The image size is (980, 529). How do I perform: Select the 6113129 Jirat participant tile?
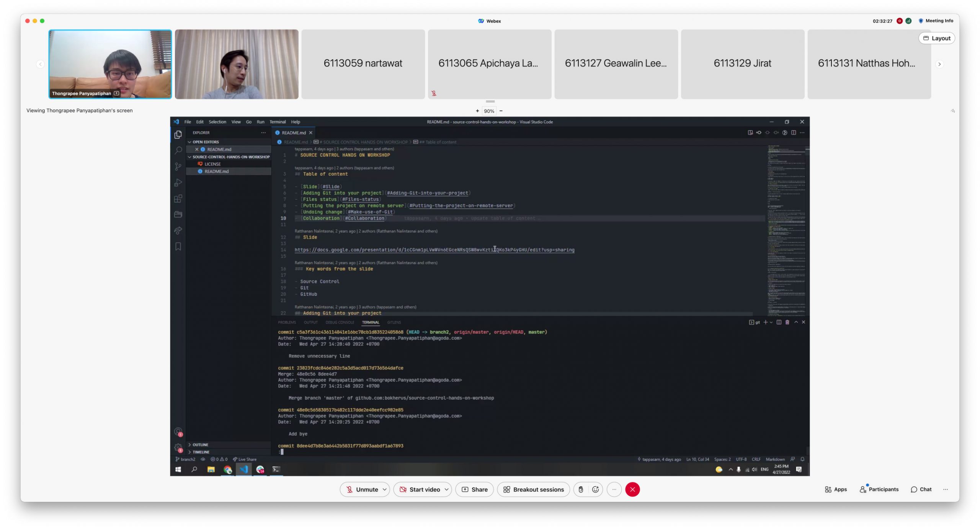(742, 64)
